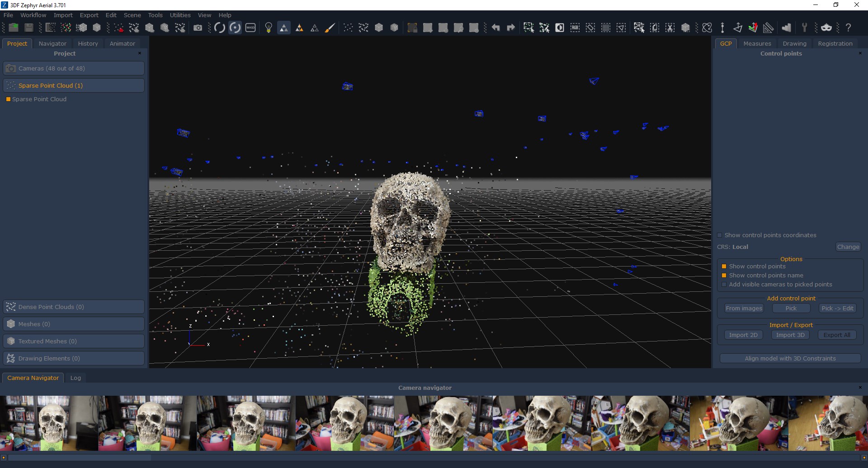This screenshot has height=468, width=868.
Task: Click the Change CRS button
Action: click(x=848, y=247)
